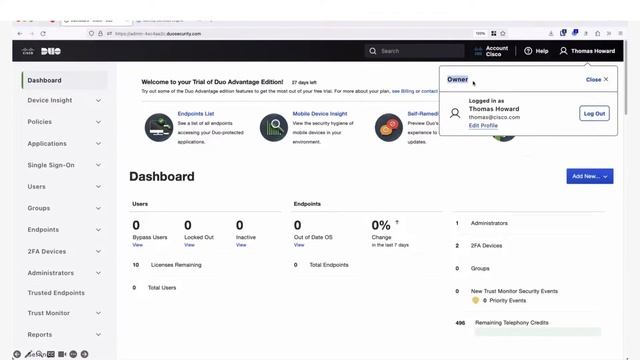Select Dashboard in the sidebar
Image resolution: width=640 pixels, height=360 pixels.
point(64,80)
